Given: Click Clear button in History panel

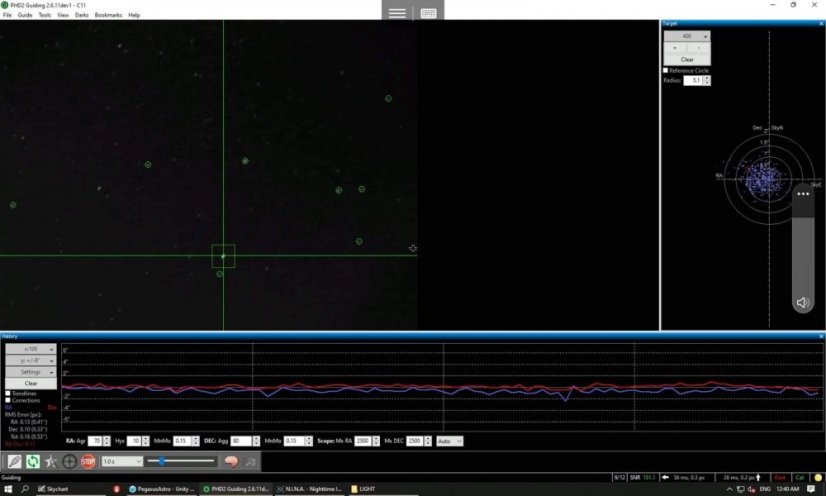Looking at the screenshot, I should pyautogui.click(x=31, y=383).
